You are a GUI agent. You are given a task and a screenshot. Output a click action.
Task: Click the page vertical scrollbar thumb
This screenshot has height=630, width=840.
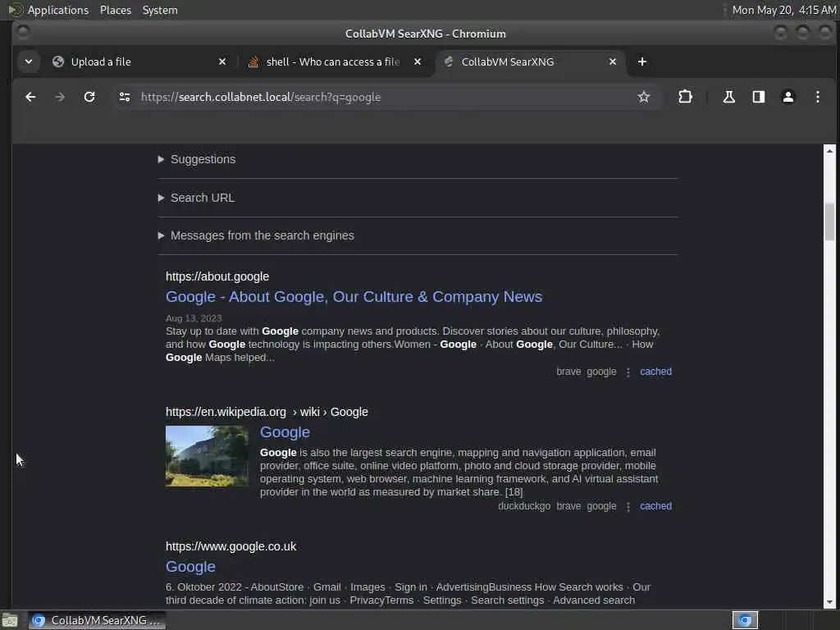829,221
